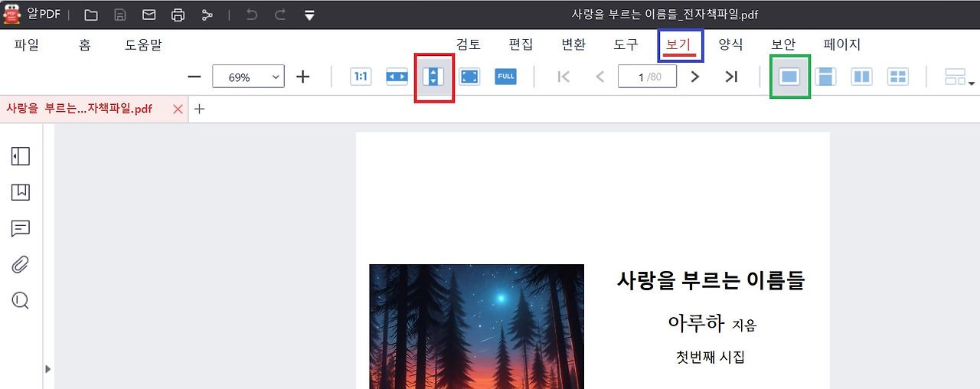The height and width of the screenshot is (389, 980).
Task: Add a new tab with plus
Action: tap(200, 110)
